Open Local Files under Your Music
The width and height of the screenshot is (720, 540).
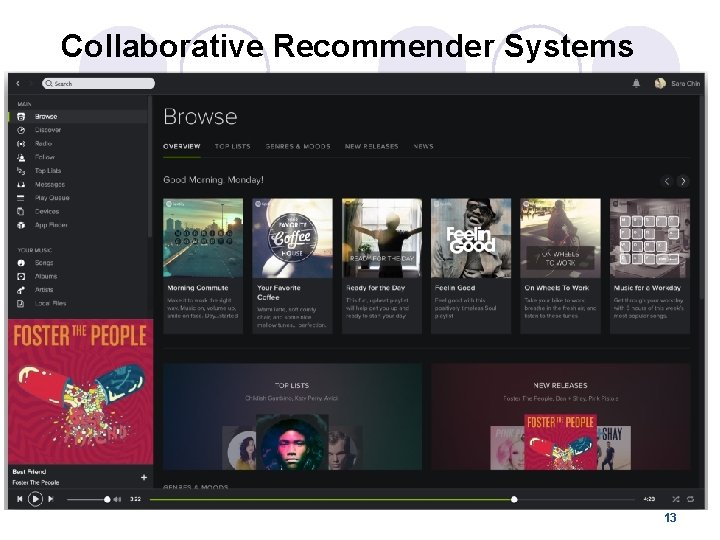(51, 304)
